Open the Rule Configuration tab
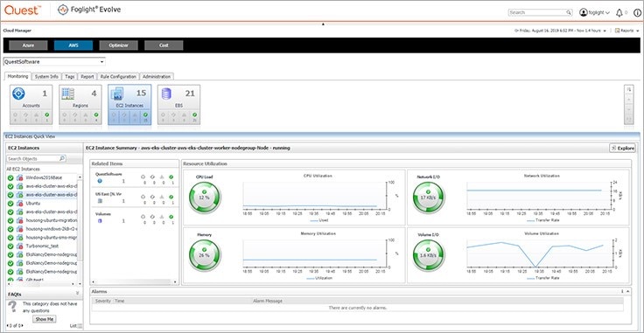Screen dimensions: 644x333 (x=118, y=77)
